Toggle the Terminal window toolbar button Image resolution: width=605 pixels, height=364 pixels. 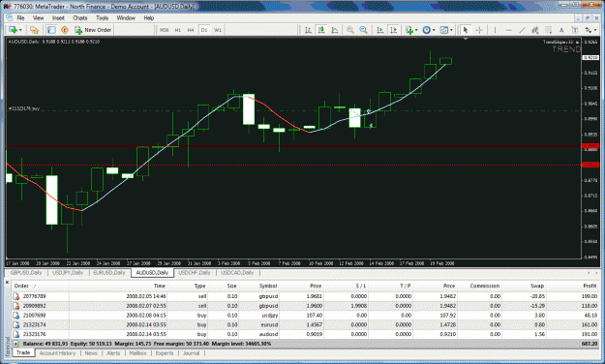pos(51,30)
